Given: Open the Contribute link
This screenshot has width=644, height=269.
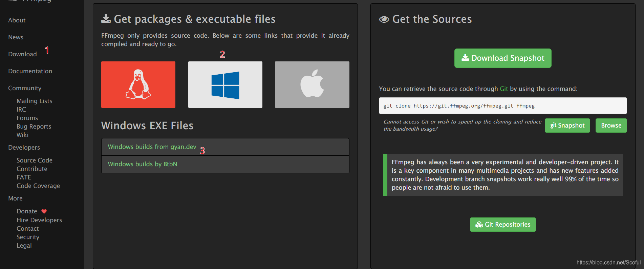Looking at the screenshot, I should pyautogui.click(x=32, y=169).
